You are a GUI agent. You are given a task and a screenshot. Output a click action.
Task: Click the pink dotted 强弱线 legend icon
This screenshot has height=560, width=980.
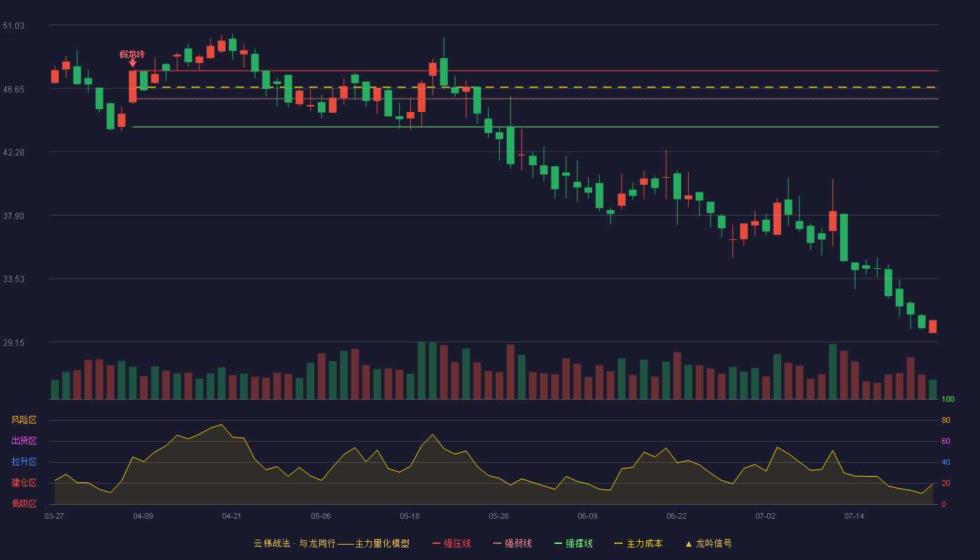point(497,544)
